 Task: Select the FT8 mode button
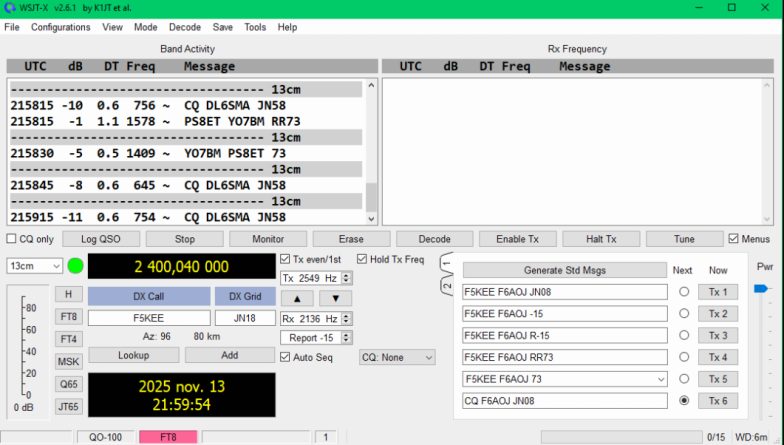(68, 316)
